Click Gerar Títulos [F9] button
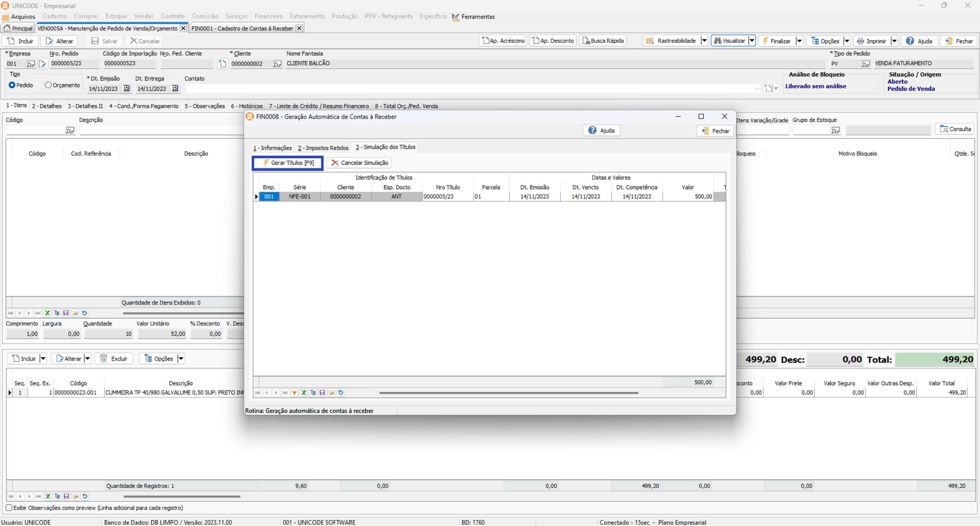This screenshot has height=526, width=980. pos(288,163)
